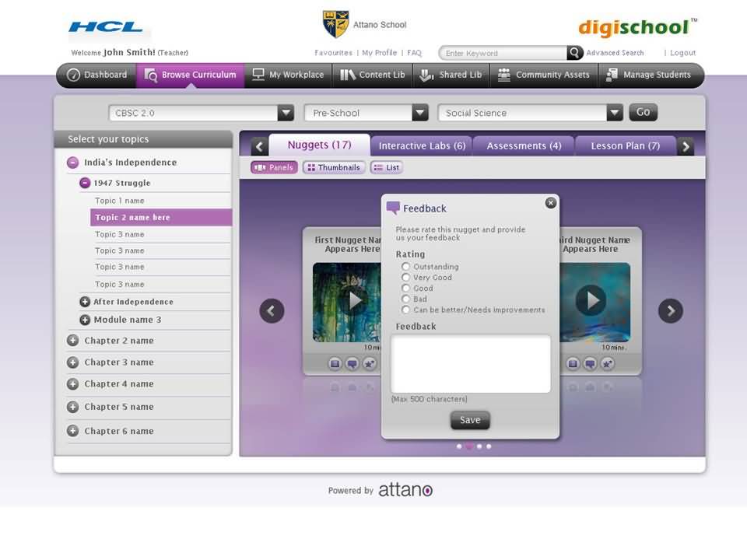The height and width of the screenshot is (560, 747).
Task: Open the Social Science subject dropdown
Action: pyautogui.click(x=615, y=113)
